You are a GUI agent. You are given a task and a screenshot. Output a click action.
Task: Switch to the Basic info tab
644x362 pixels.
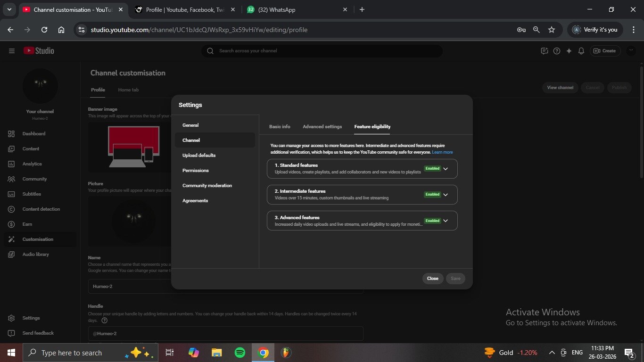280,127
